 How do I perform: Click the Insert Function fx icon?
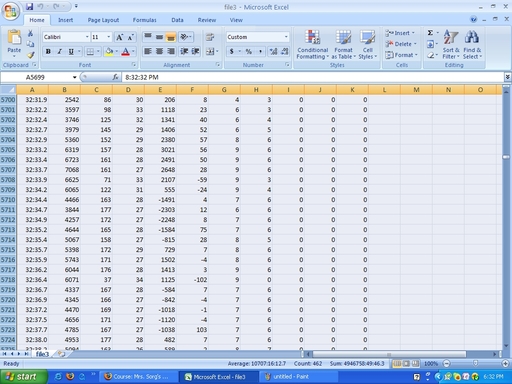(115, 77)
